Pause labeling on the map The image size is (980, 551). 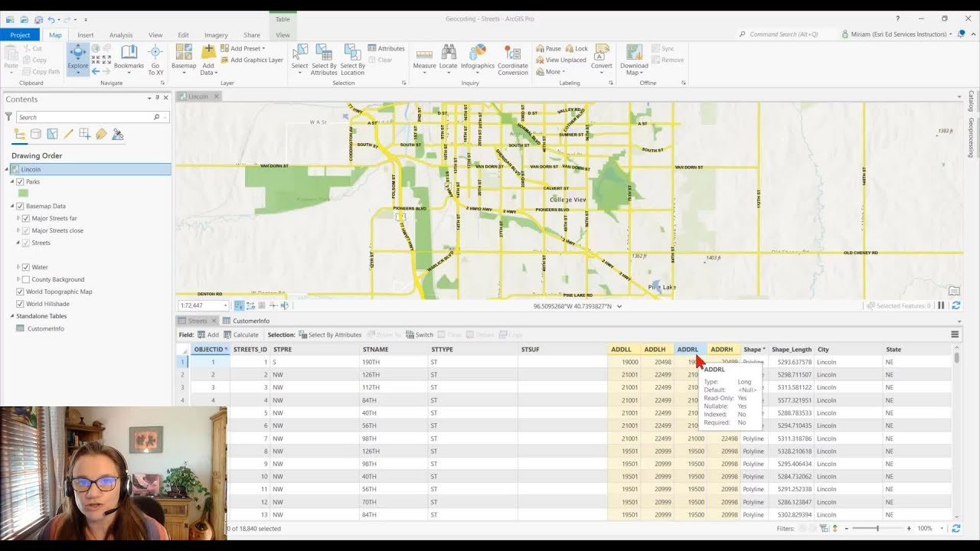coord(548,48)
